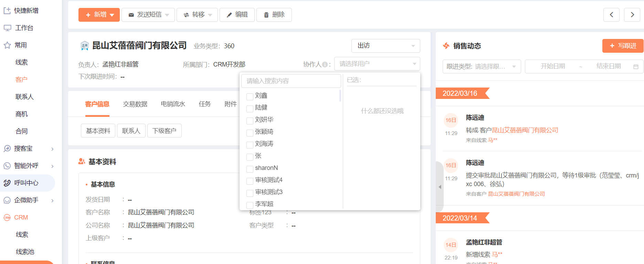Tick the 刘海涛 checkbox
The height and width of the screenshot is (264, 644).
pos(250,145)
